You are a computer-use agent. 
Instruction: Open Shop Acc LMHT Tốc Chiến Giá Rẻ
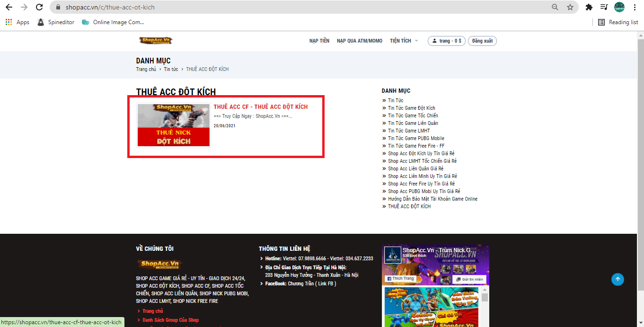(x=422, y=161)
